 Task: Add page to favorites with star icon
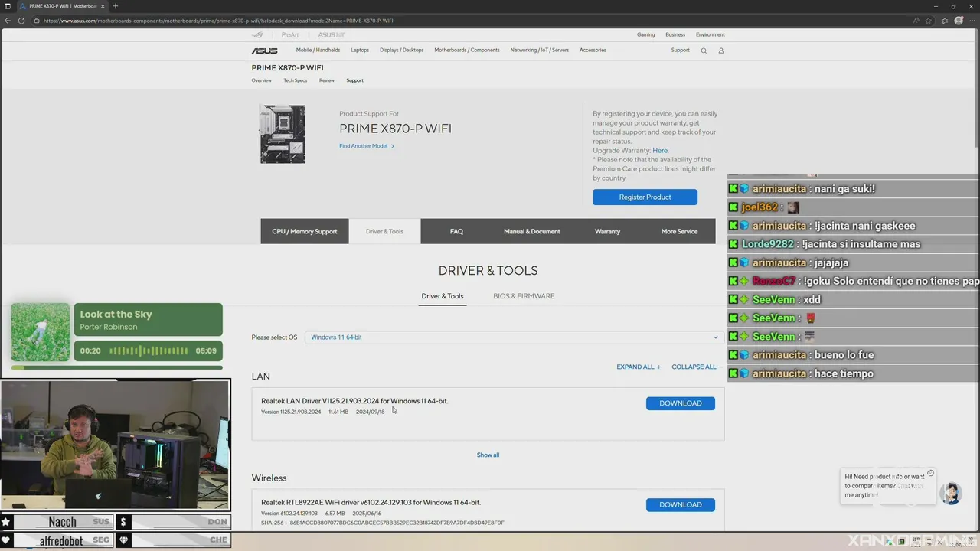[930, 21]
